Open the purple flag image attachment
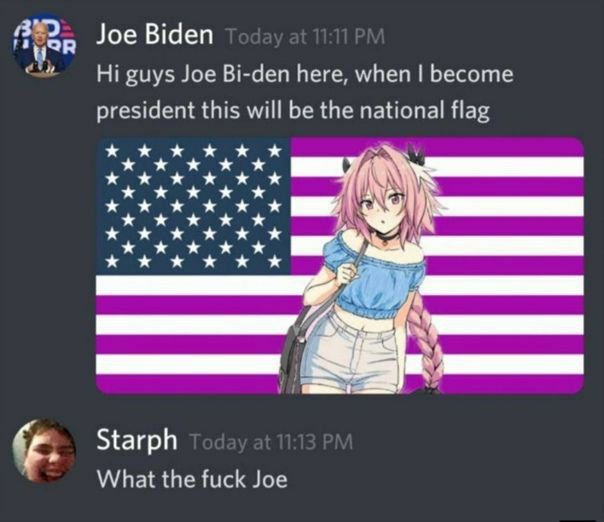This screenshot has width=604, height=522. tap(340, 265)
